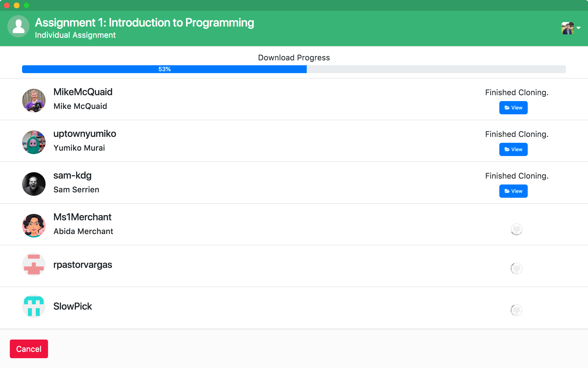The width and height of the screenshot is (588, 368).
Task: Toggle the Ms1Merchant cloning spinner
Action: pyautogui.click(x=516, y=228)
